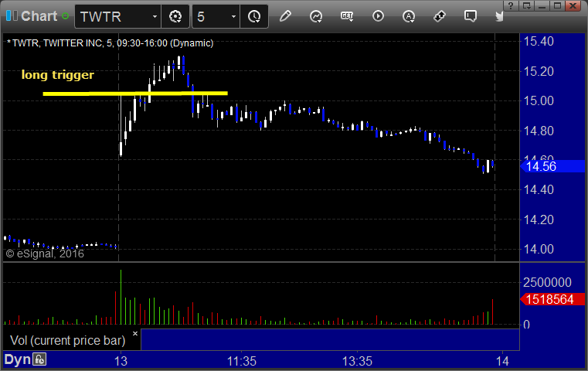Maximize the Chart window
Screen dimensions: 588x371
click(x=557, y=5)
